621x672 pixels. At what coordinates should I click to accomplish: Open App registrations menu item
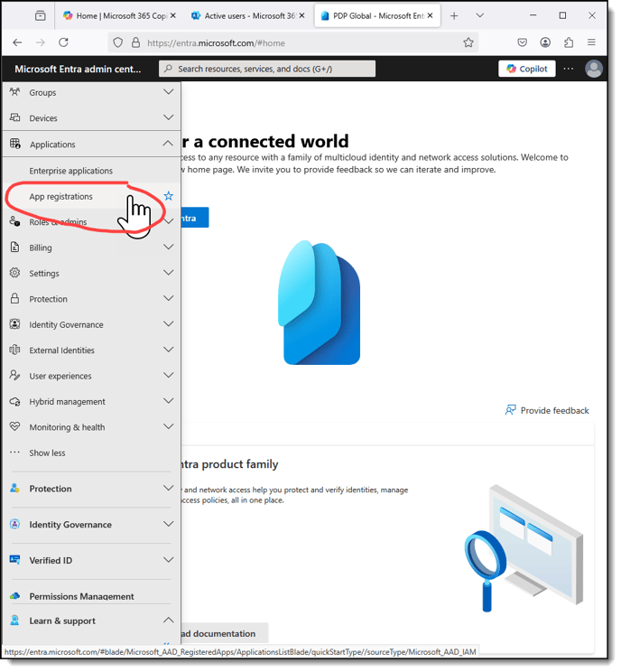(x=60, y=196)
